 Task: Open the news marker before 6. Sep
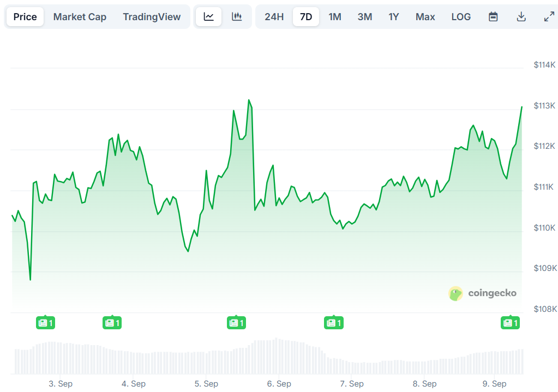click(236, 323)
